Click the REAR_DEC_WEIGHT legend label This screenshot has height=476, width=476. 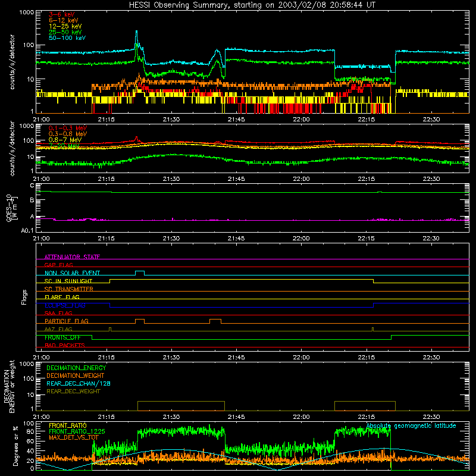tap(73, 392)
